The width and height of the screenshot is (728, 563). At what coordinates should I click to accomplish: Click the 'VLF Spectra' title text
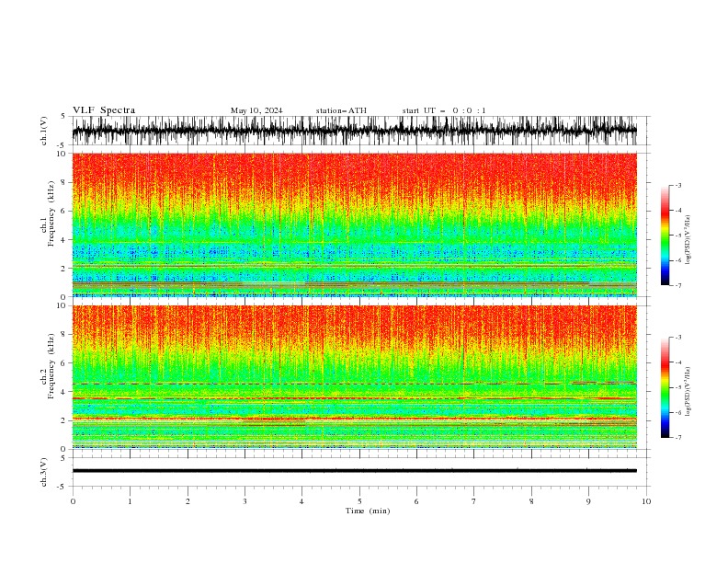click(104, 110)
